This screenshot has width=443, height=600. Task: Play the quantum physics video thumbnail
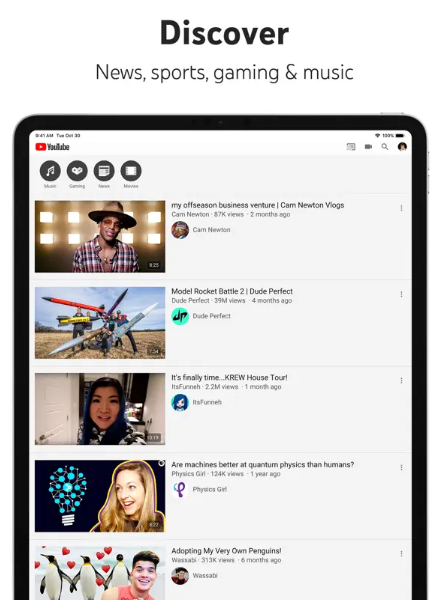(x=100, y=496)
